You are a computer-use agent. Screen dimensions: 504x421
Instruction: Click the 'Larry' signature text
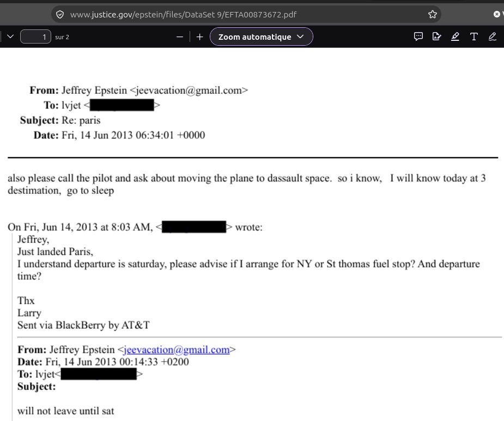coord(29,313)
